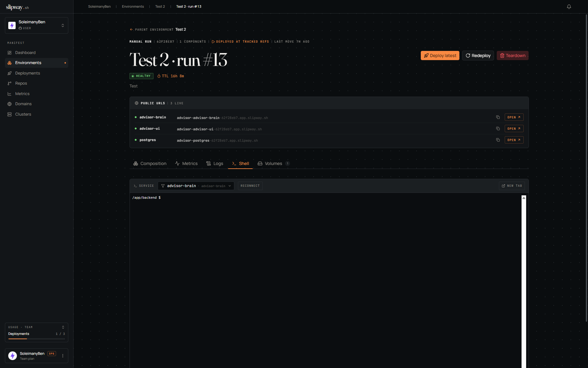The image size is (588, 368).
Task: Open shell in New Tab
Action: [512, 186]
